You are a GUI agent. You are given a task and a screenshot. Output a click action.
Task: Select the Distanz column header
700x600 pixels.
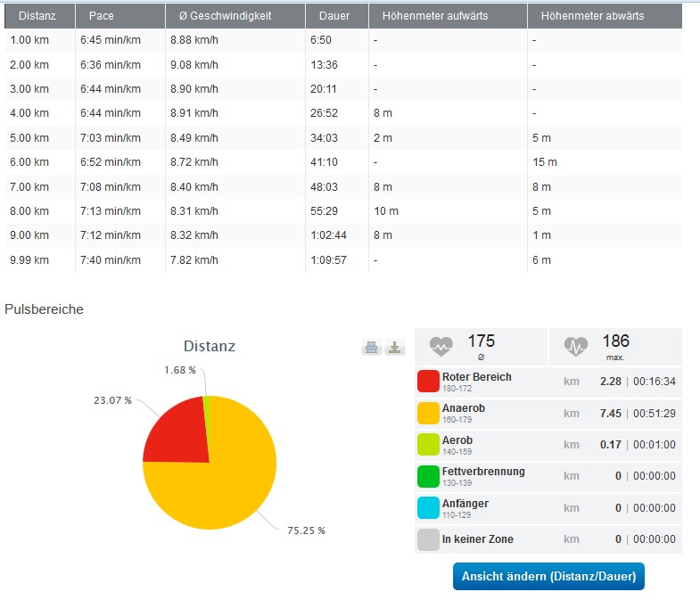click(34, 16)
